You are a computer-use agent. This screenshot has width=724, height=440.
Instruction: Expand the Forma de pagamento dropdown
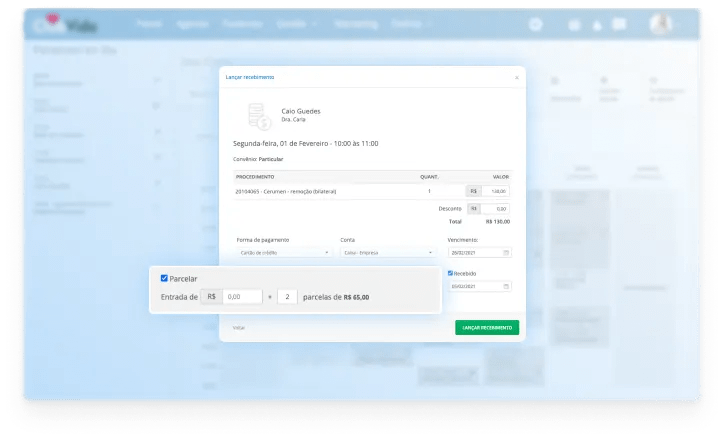pyautogui.click(x=284, y=253)
